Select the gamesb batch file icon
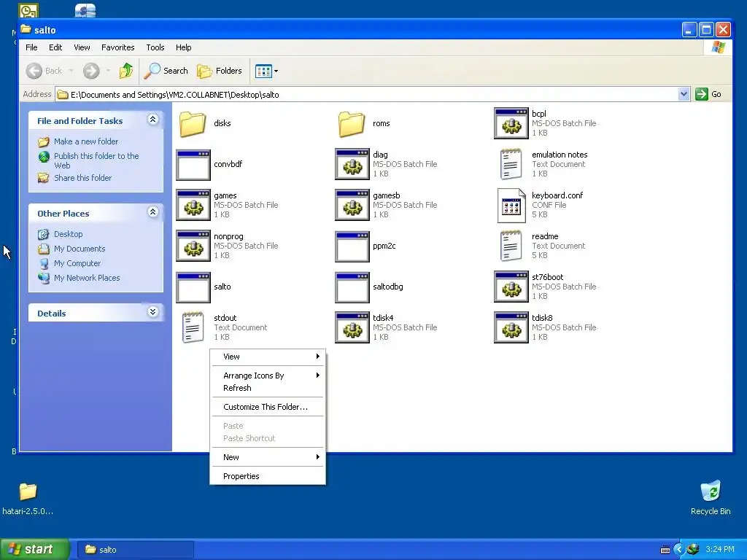The image size is (747, 560). click(352, 205)
